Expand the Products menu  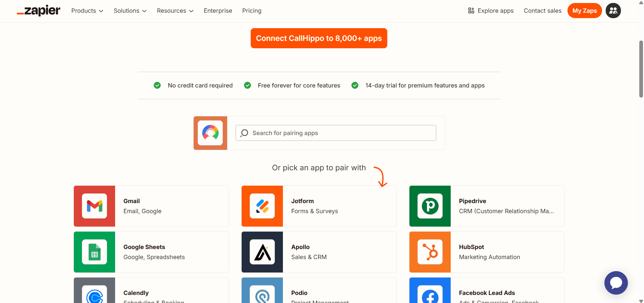87,11
